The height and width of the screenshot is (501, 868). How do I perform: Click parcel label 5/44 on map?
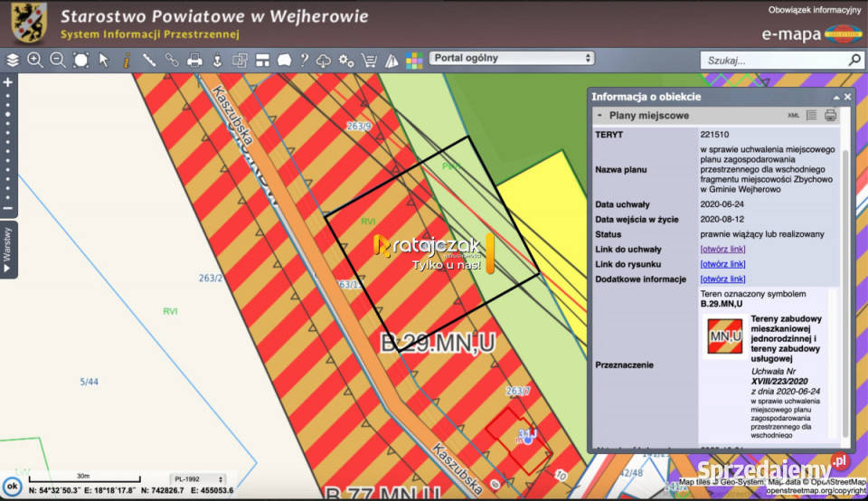point(89,382)
